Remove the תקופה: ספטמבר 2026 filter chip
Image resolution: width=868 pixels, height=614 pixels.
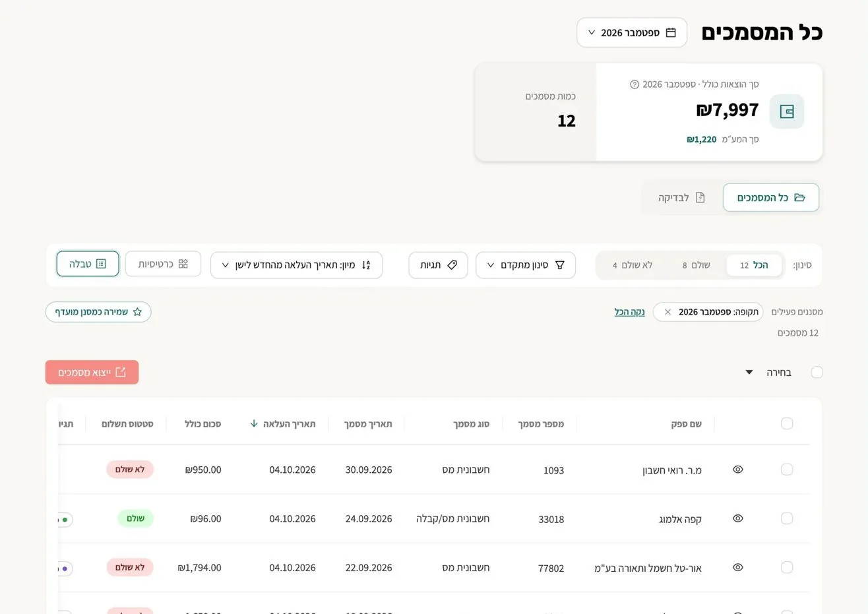pos(667,312)
